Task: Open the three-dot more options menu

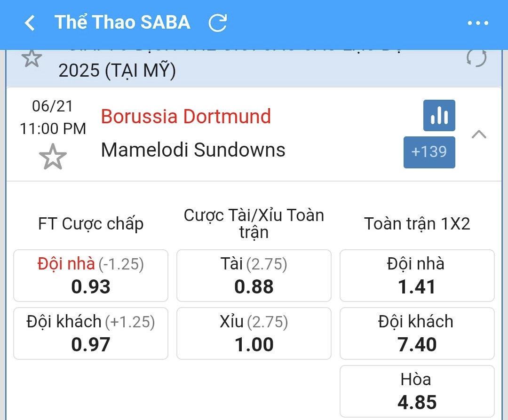Action: (x=478, y=23)
